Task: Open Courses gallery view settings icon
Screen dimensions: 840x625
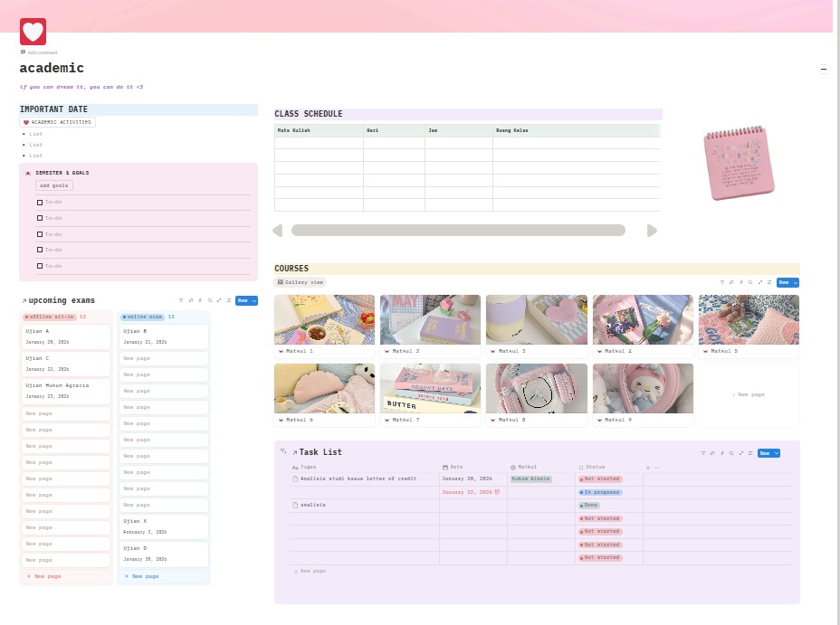Action: pyautogui.click(x=769, y=282)
